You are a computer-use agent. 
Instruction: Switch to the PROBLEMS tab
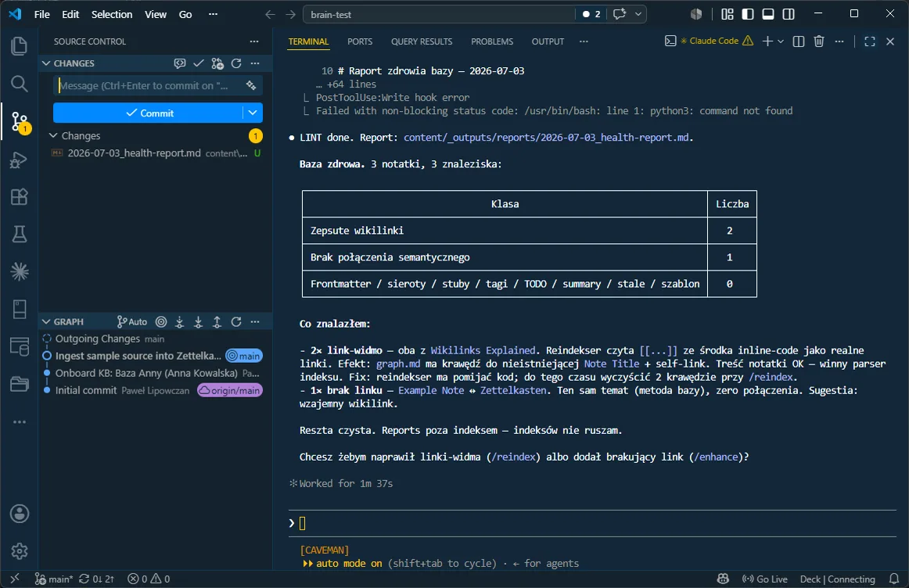[x=492, y=41]
